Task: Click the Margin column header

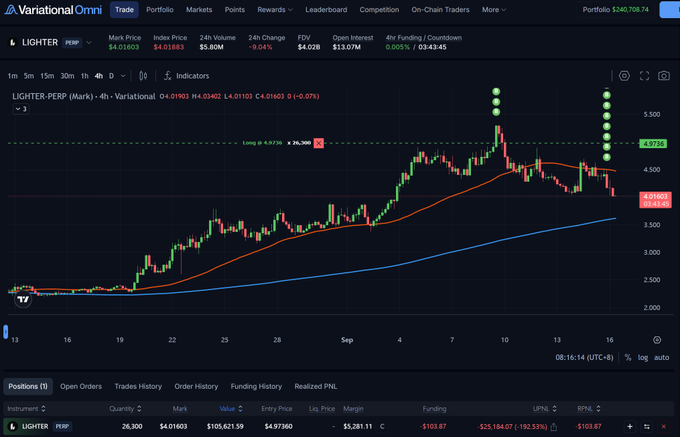Action: pos(353,409)
